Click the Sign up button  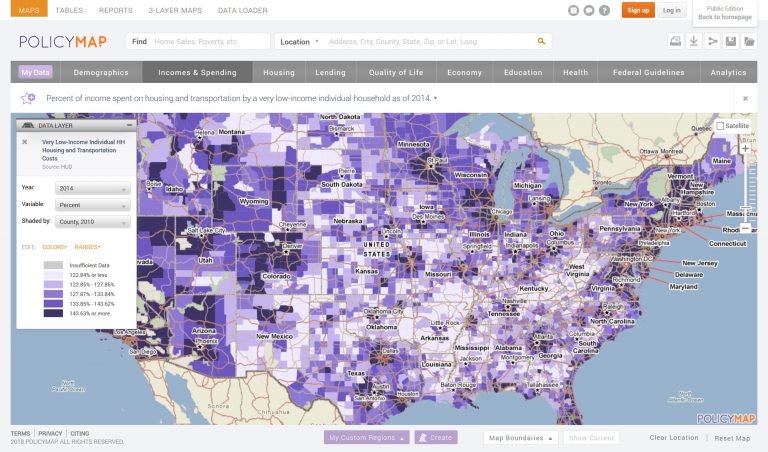point(637,10)
